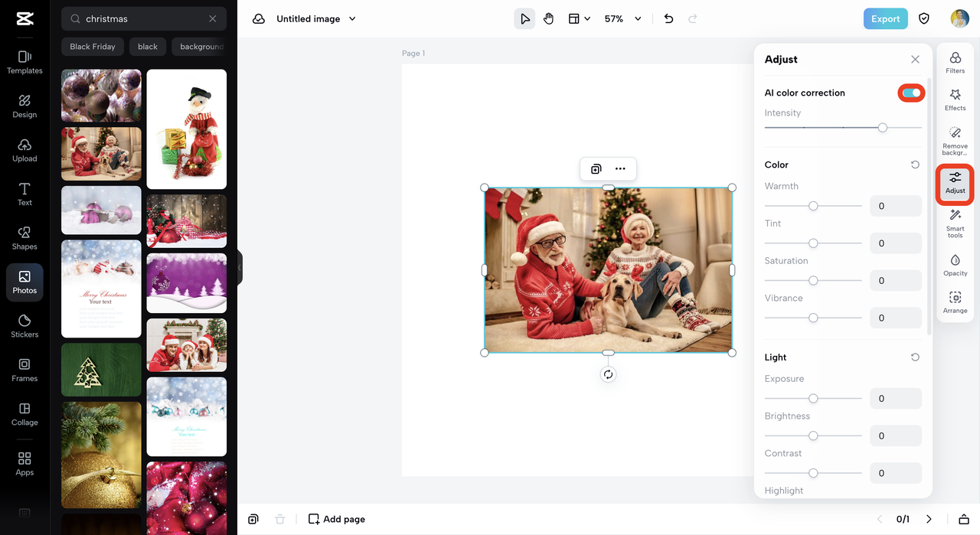Image resolution: width=980 pixels, height=535 pixels.
Task: Clear the christmas search text
Action: point(213,19)
